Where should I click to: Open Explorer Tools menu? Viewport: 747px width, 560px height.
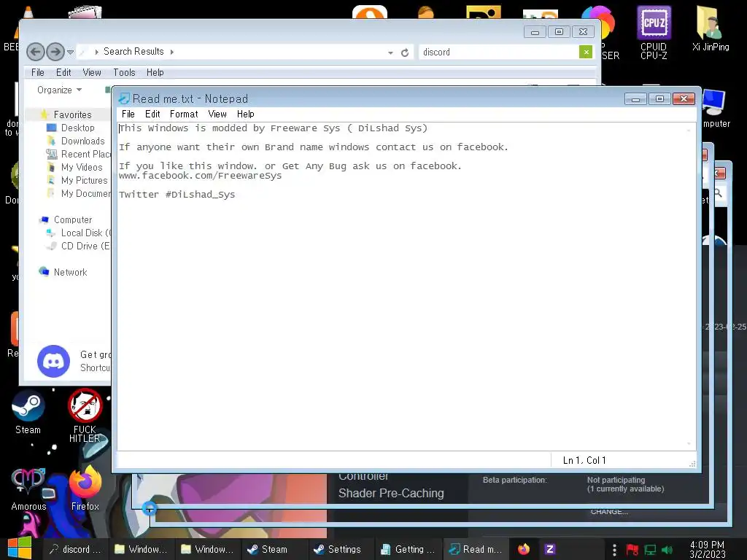(124, 72)
